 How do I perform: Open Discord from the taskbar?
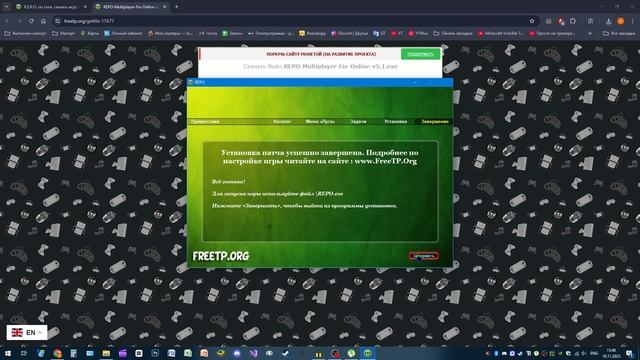[x=237, y=353]
